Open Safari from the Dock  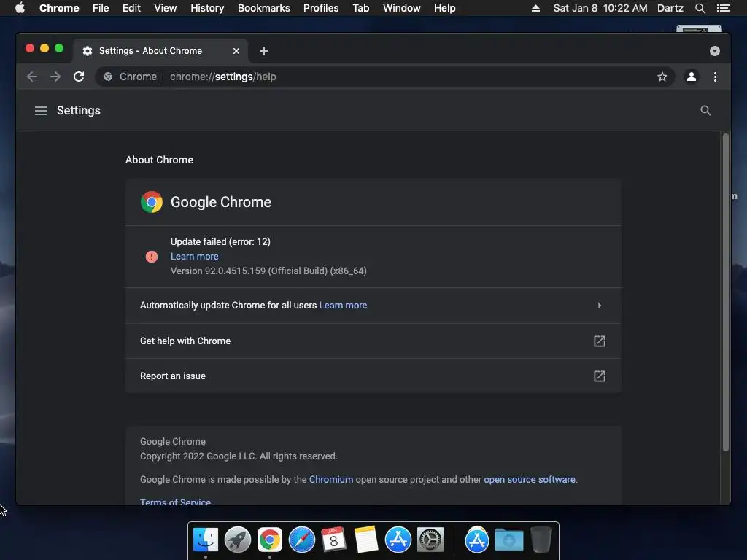point(301,540)
